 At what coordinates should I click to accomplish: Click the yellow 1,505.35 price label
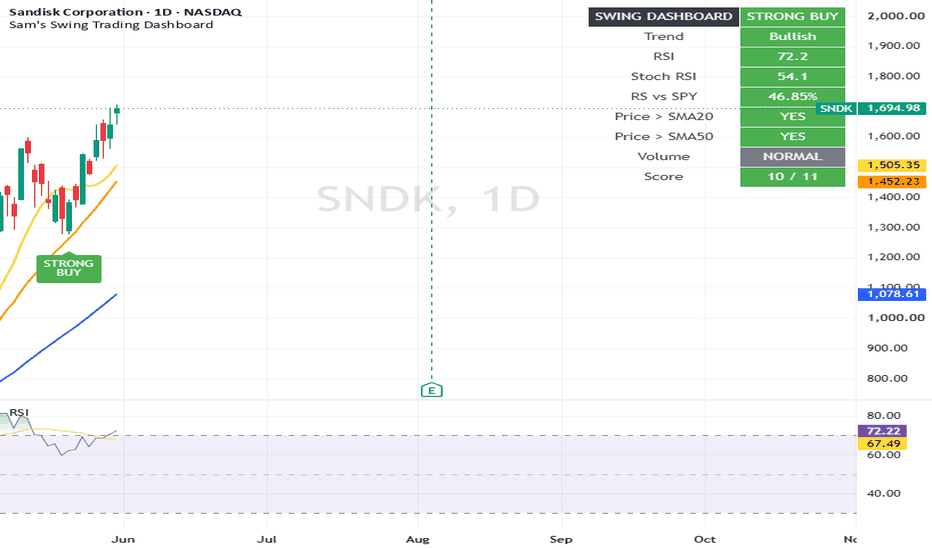(892, 165)
